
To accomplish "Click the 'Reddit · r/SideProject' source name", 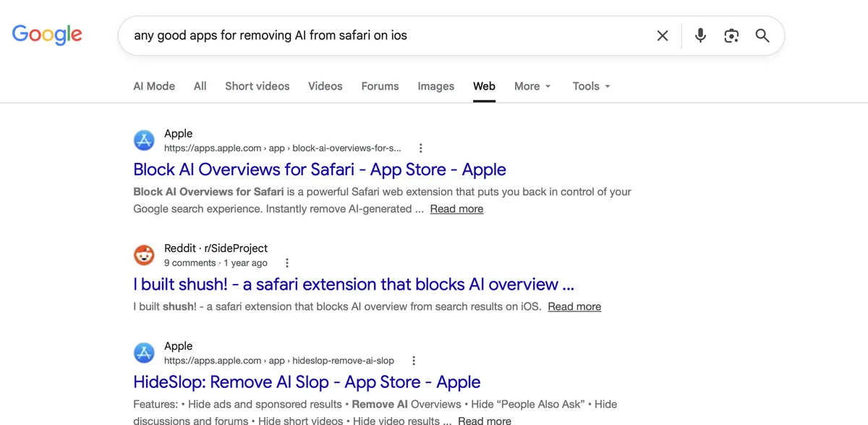I will [x=216, y=248].
